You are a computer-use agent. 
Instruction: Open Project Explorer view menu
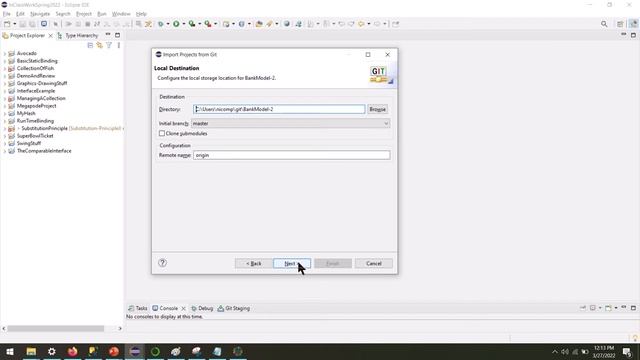[x=119, y=45]
